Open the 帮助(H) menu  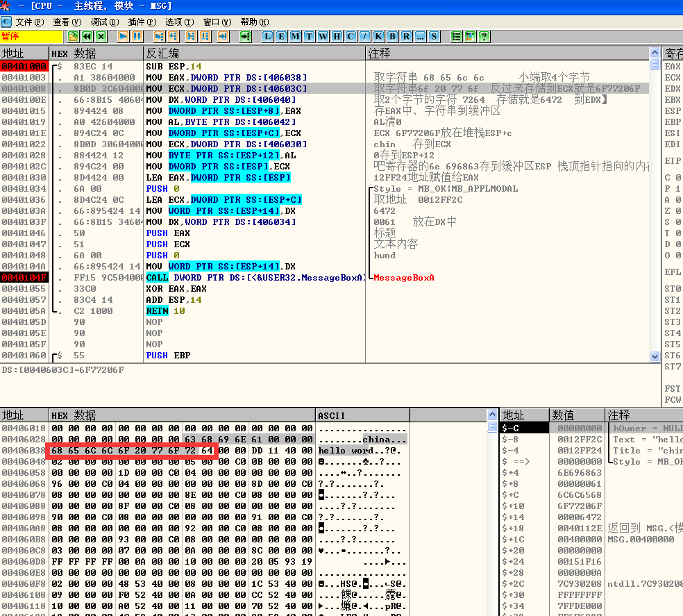tap(254, 22)
